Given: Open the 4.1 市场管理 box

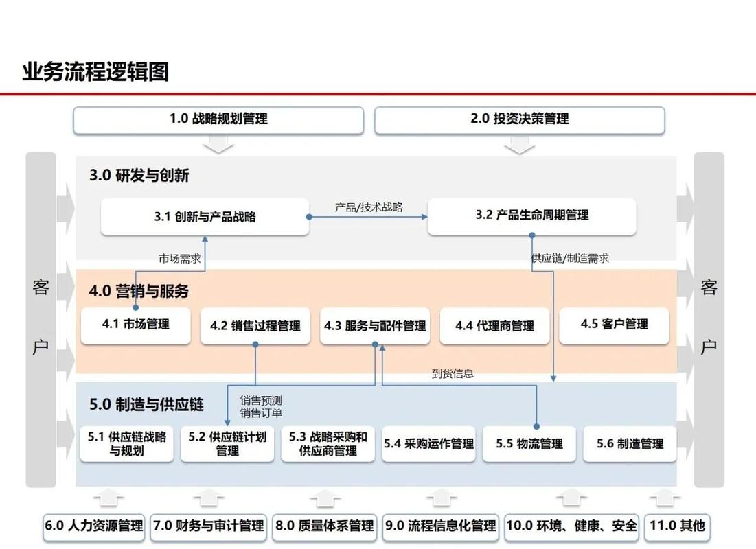Looking at the screenshot, I should click(135, 325).
